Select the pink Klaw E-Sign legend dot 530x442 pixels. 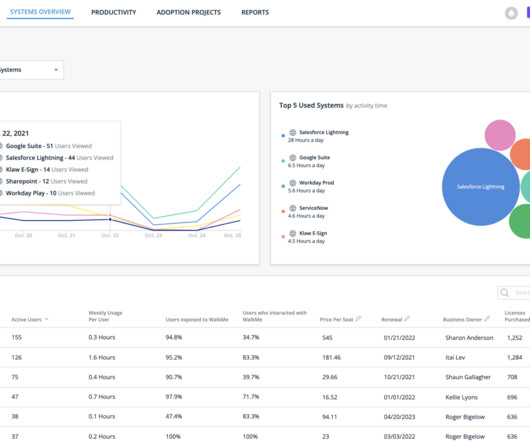point(283,237)
